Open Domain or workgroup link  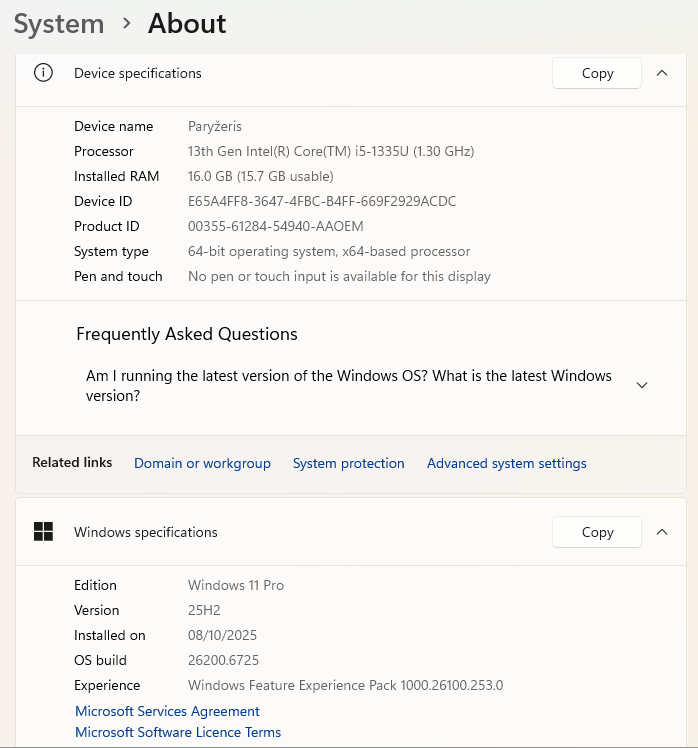coord(202,463)
